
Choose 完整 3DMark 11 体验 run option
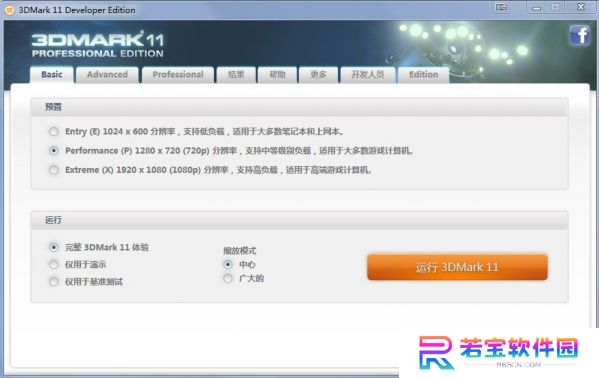click(54, 247)
